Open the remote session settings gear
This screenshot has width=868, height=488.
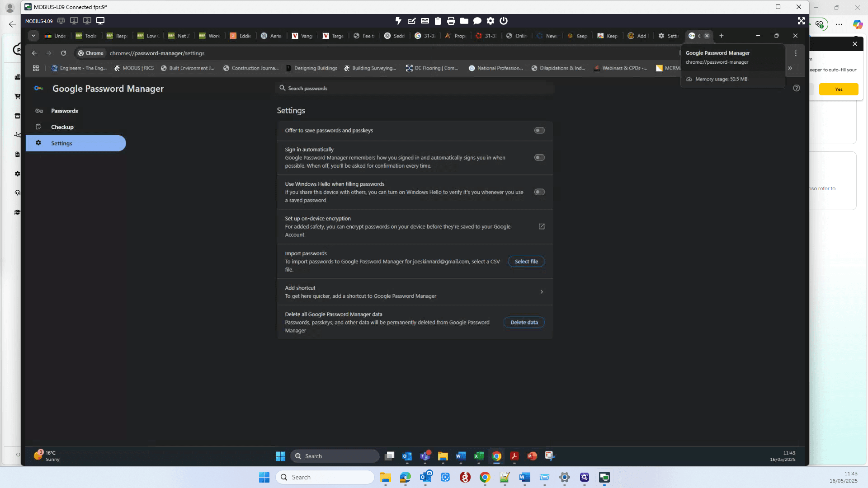click(490, 21)
